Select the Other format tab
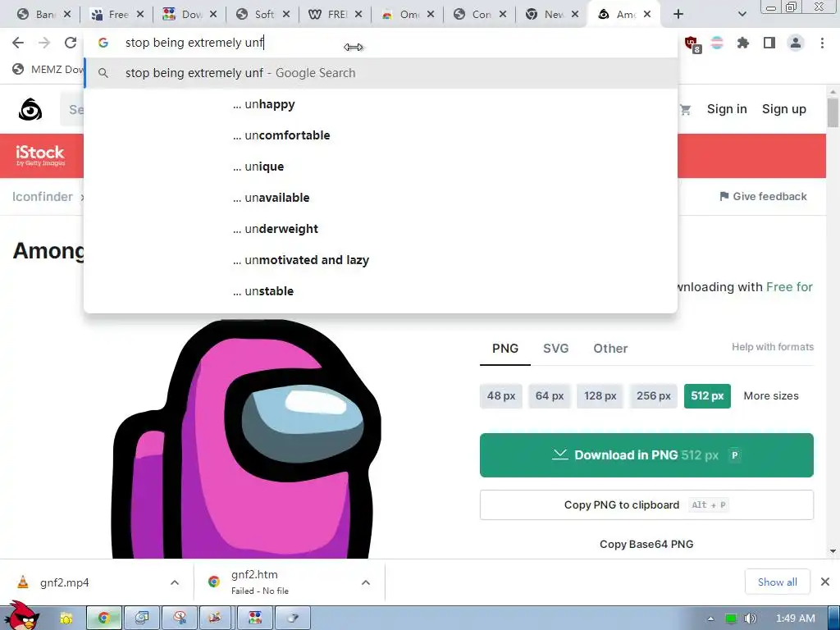Screen dimensions: 840x630 [x=610, y=349]
